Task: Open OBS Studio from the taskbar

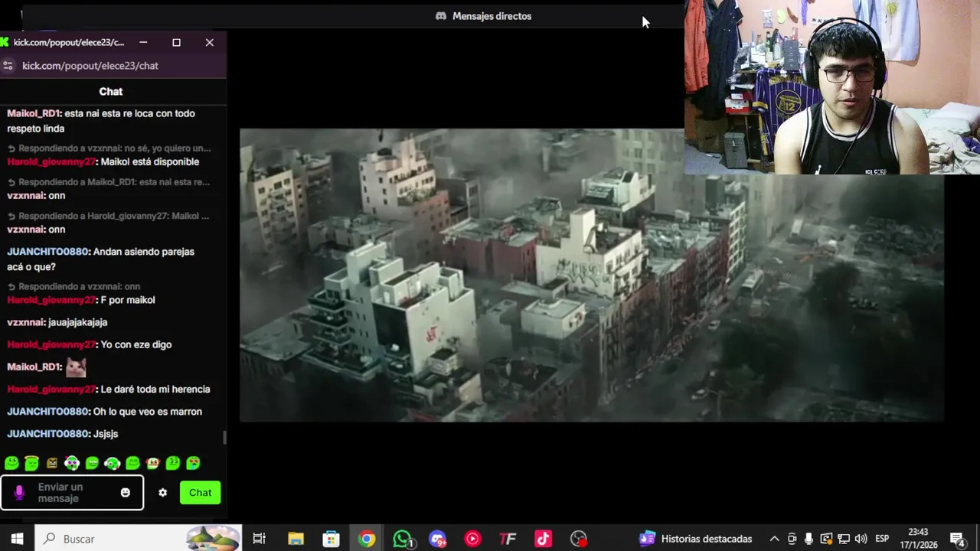Action: [x=579, y=539]
